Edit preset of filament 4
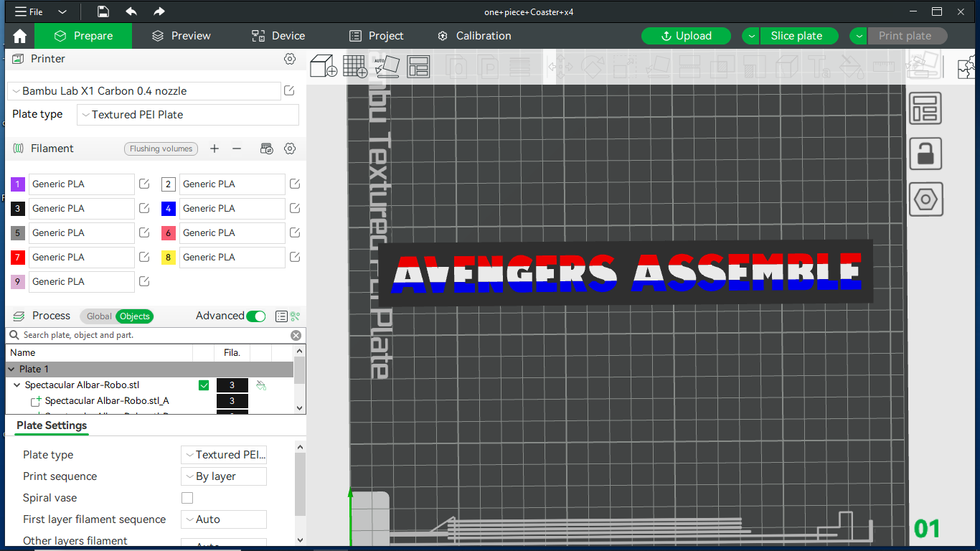980x551 pixels. (x=295, y=209)
